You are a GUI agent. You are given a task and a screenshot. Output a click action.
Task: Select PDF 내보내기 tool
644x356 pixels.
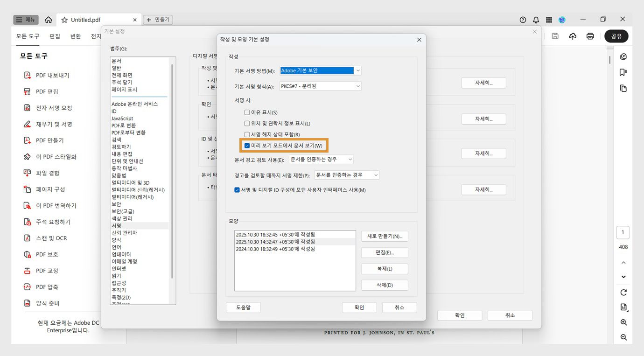point(47,75)
